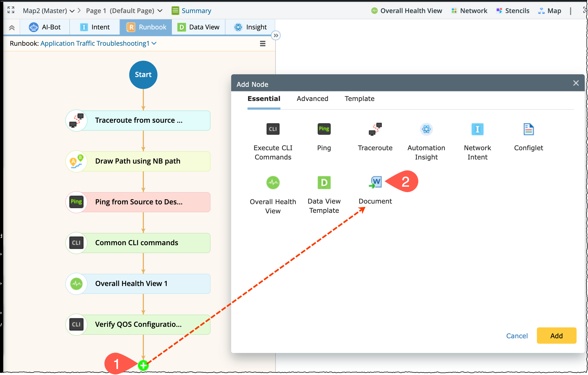
Task: Select the Execute CLI Commands node icon
Action: pos(273,129)
